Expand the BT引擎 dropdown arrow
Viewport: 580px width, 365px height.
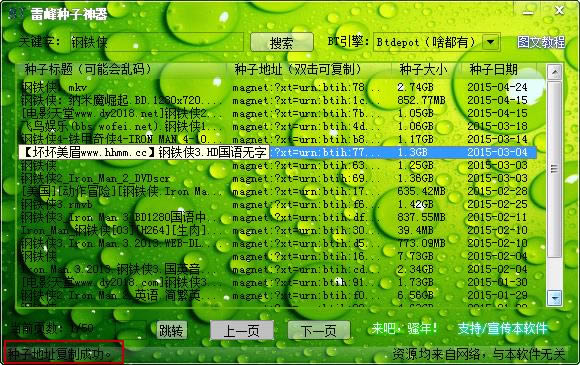(491, 42)
